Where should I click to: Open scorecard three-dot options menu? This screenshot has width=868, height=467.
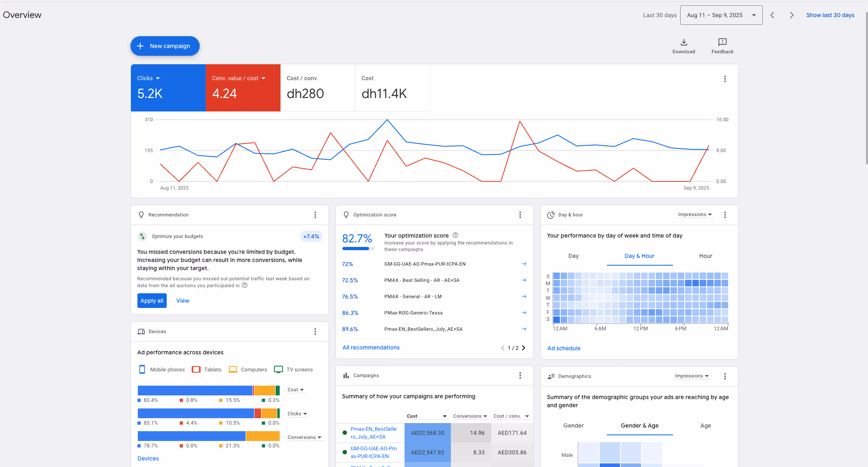pos(724,79)
